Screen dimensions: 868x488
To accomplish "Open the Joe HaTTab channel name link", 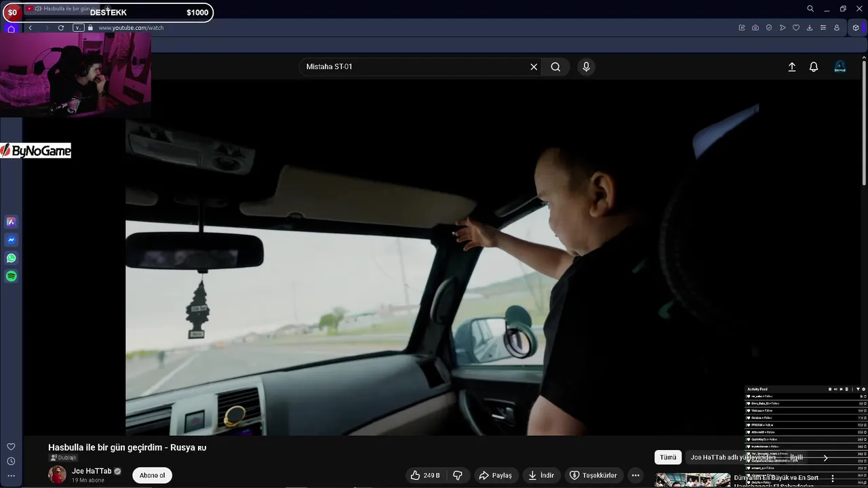I will click(92, 471).
